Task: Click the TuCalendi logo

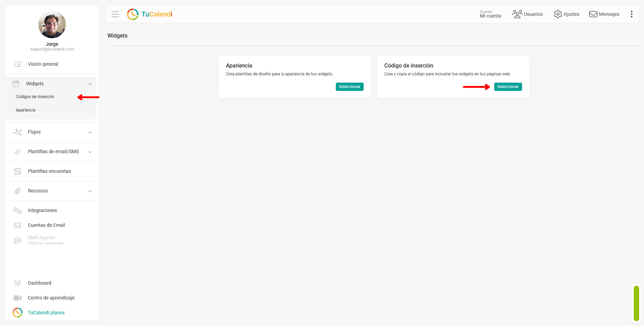Action: [x=150, y=14]
